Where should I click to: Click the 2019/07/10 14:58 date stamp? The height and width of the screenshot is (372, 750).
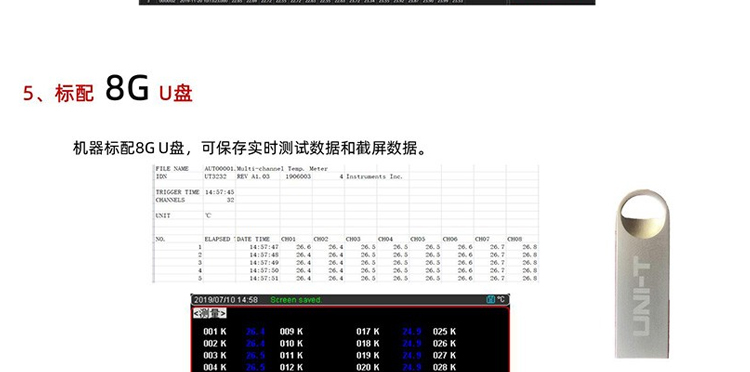[x=226, y=300]
